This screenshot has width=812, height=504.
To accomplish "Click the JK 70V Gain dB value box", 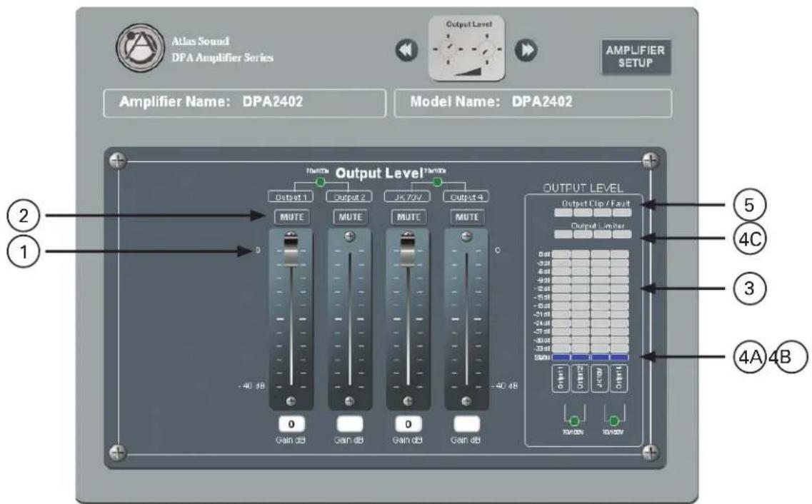I will point(408,424).
